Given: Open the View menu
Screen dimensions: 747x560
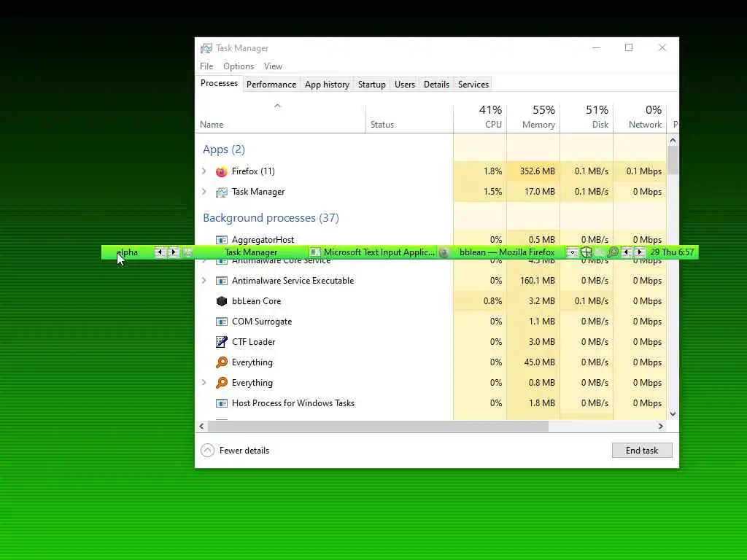Looking at the screenshot, I should 273,66.
